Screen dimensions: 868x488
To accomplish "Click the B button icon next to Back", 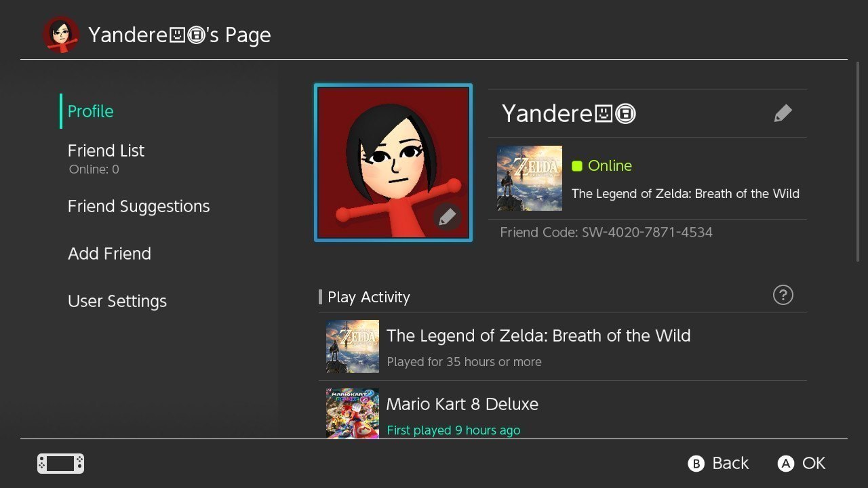I will tap(696, 464).
